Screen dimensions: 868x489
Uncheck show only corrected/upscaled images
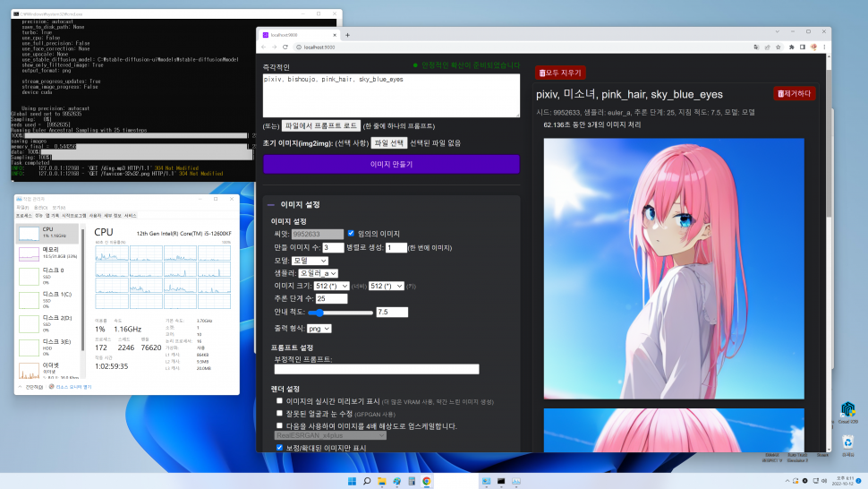(279, 448)
